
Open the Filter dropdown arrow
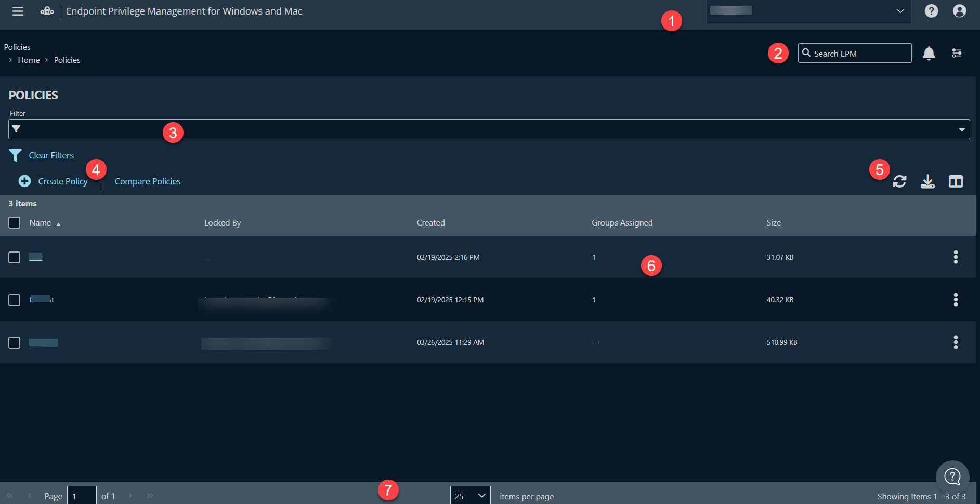point(961,129)
